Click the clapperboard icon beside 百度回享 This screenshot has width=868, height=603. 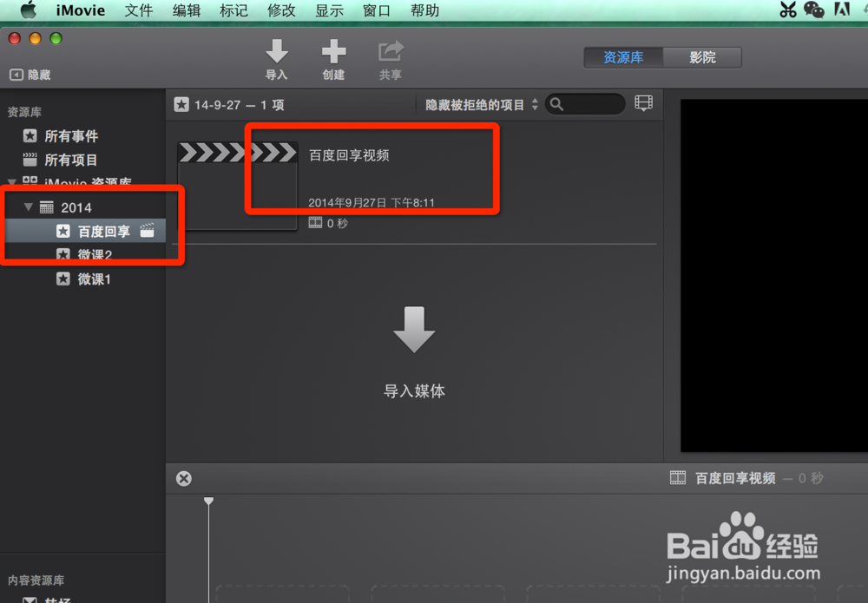(x=148, y=230)
